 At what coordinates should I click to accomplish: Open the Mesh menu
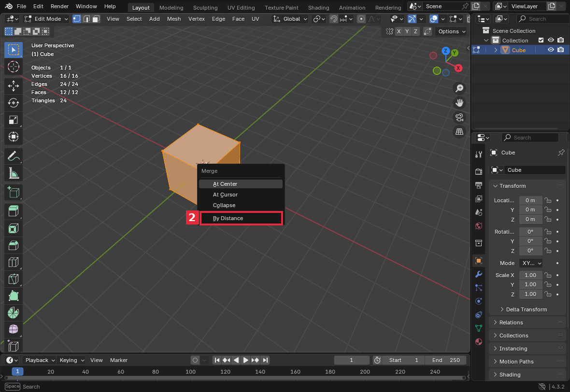pyautogui.click(x=174, y=19)
